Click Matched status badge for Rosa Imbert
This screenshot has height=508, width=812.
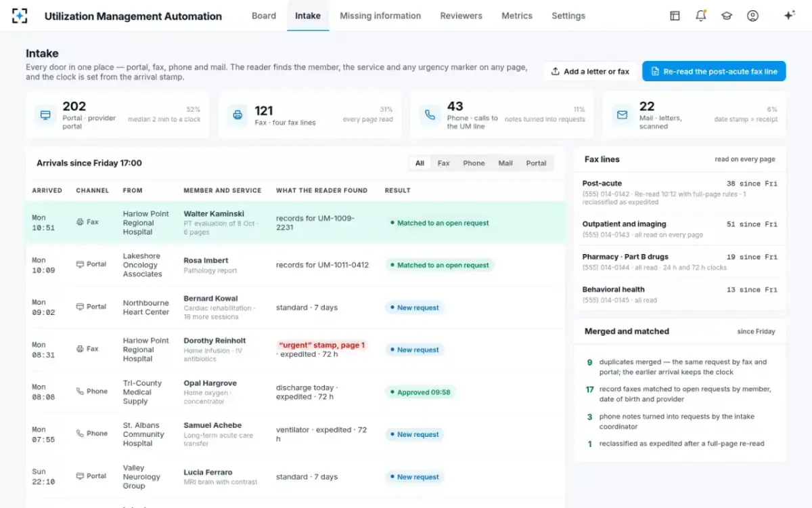[x=440, y=265]
